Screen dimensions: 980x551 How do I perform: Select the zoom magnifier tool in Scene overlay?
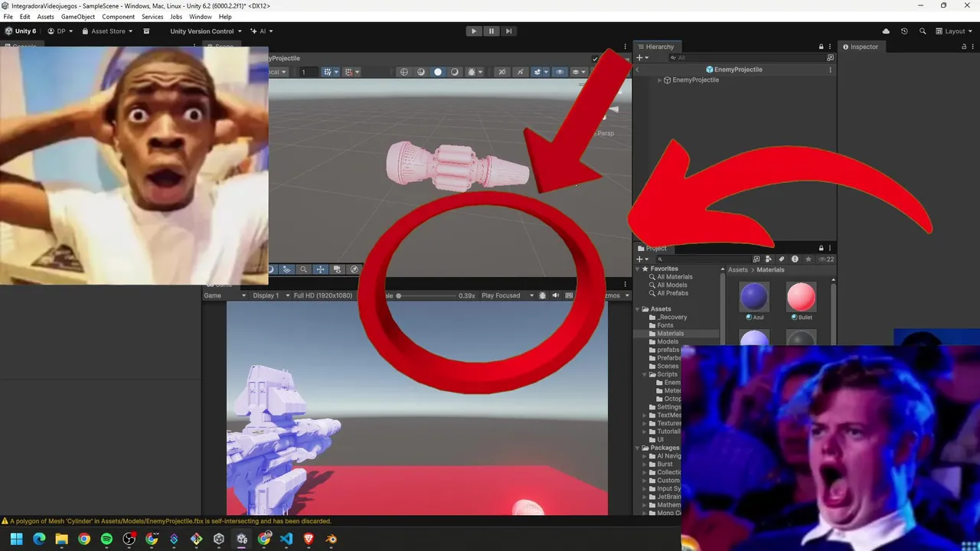(x=303, y=269)
